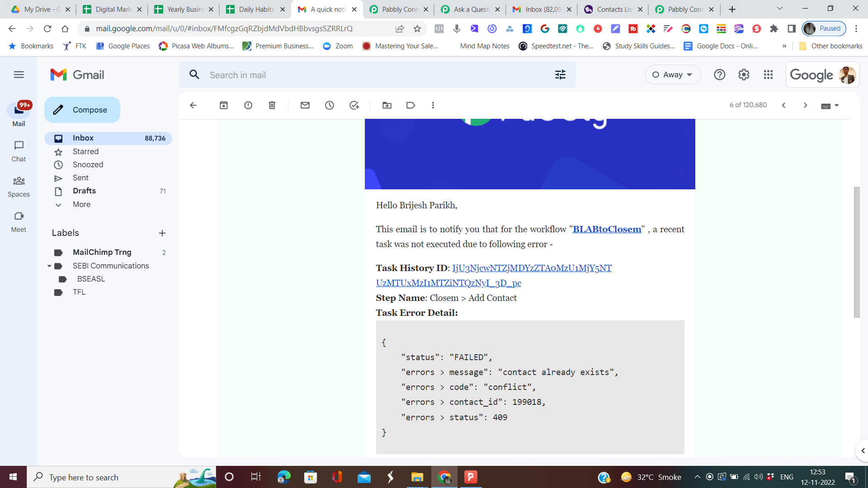
Task: Open Sent folder
Action: pyautogui.click(x=108, y=178)
